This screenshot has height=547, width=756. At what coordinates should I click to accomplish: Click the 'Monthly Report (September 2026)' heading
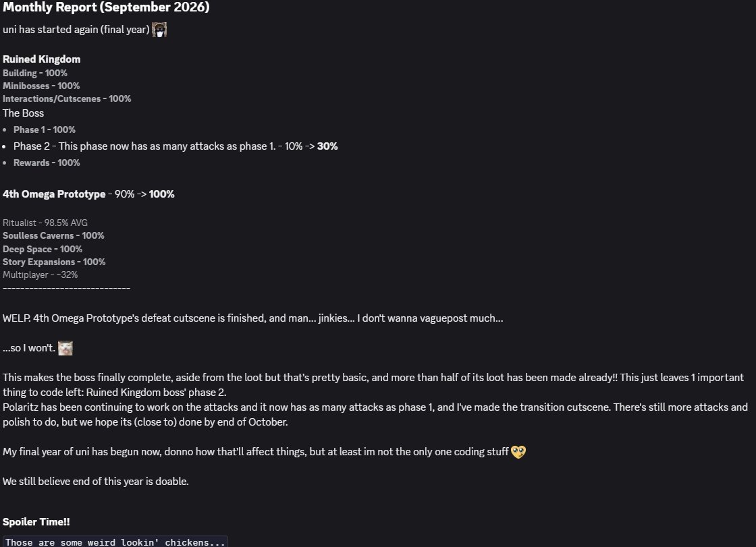(106, 7)
